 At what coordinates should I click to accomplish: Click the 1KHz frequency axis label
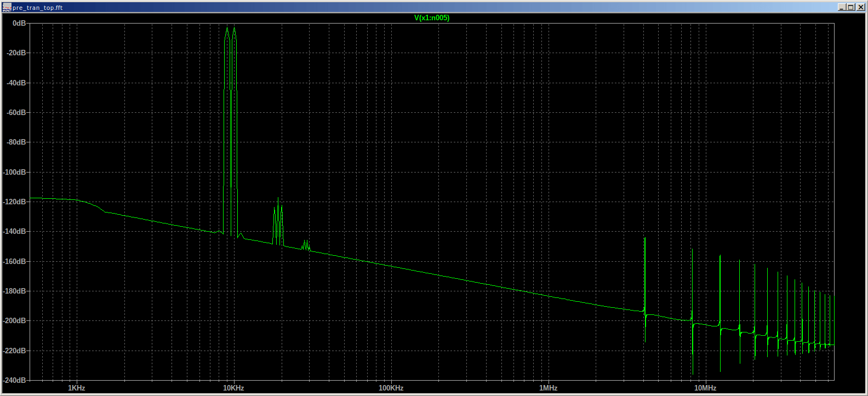76,388
